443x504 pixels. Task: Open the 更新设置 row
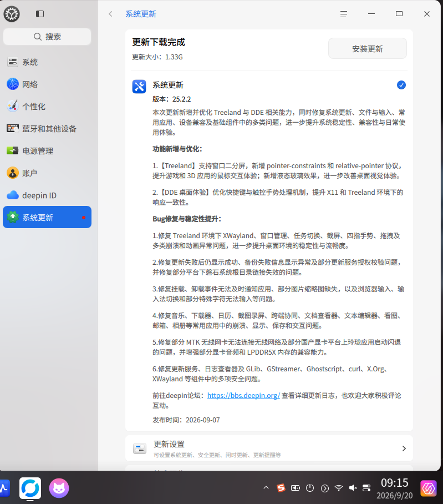click(269, 448)
